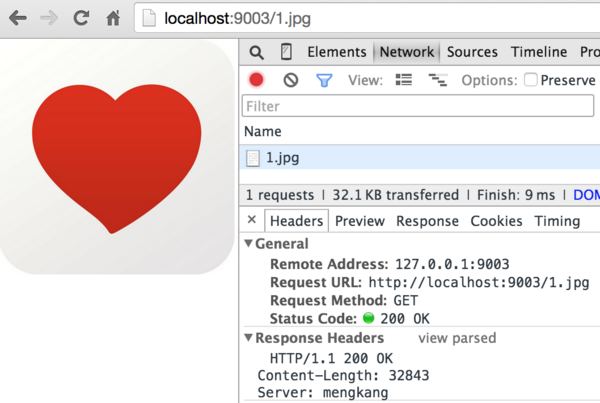The height and width of the screenshot is (403, 600).
Task: Toggle device mode phone icon
Action: pyautogui.click(x=286, y=53)
